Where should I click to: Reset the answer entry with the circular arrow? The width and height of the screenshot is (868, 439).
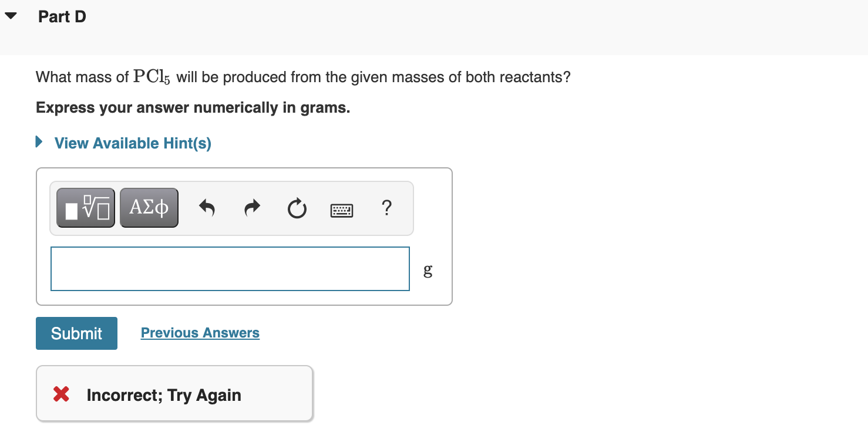(297, 208)
